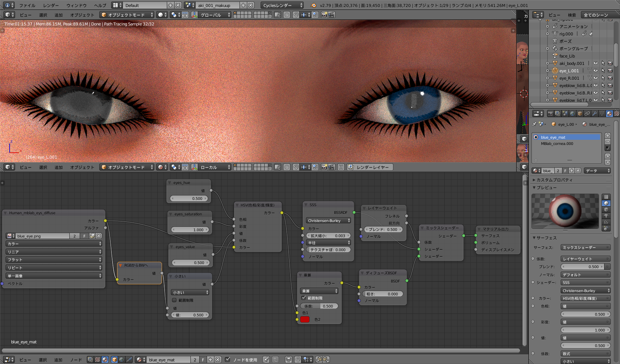The width and height of the screenshot is (620, 364).
Task: Click the eyes_hue value field
Action: point(190,198)
